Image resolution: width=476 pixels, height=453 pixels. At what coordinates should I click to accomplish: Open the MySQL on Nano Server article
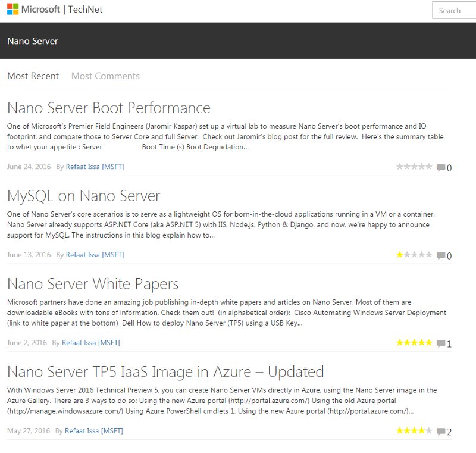pos(83,196)
